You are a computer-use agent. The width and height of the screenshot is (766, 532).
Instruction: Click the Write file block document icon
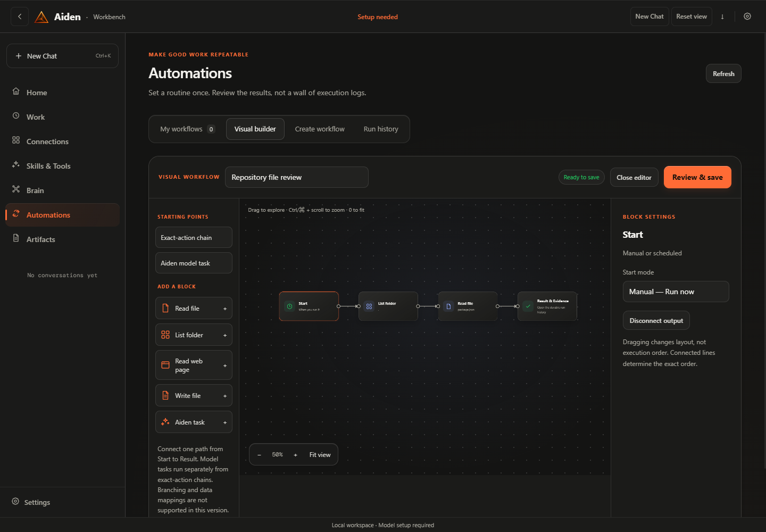pyautogui.click(x=165, y=395)
